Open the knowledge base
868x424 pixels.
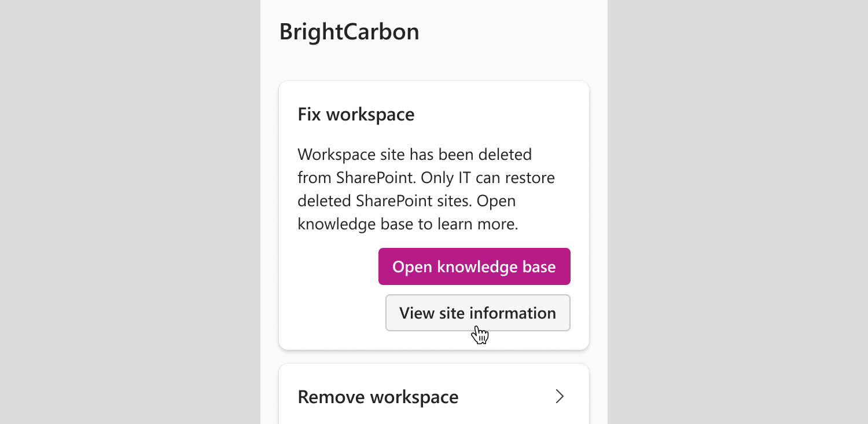475,266
